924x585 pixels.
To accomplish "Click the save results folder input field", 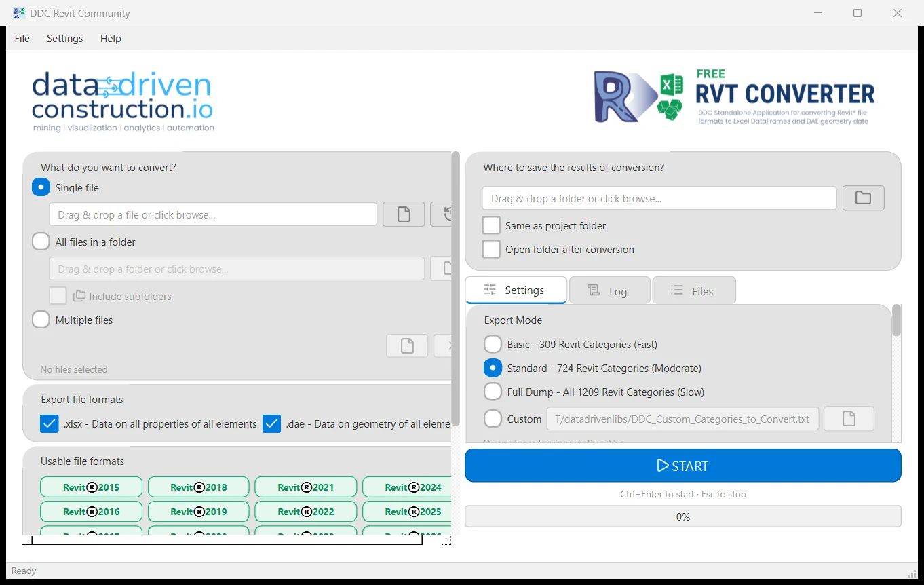I will (659, 198).
